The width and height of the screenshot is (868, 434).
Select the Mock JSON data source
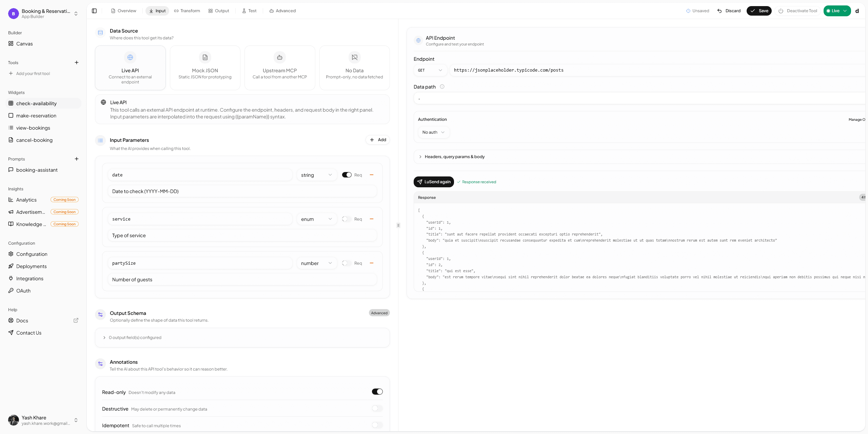pyautogui.click(x=205, y=68)
